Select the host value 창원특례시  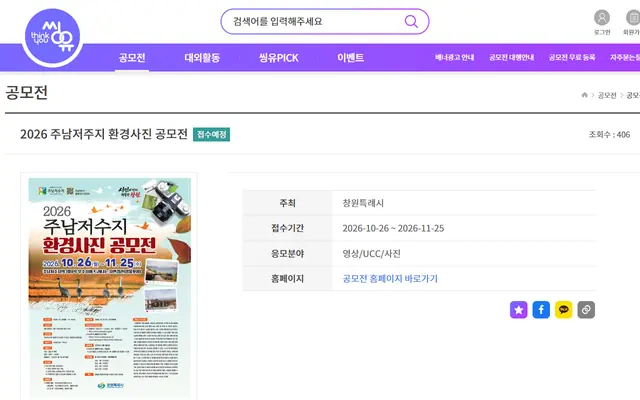tap(363, 203)
